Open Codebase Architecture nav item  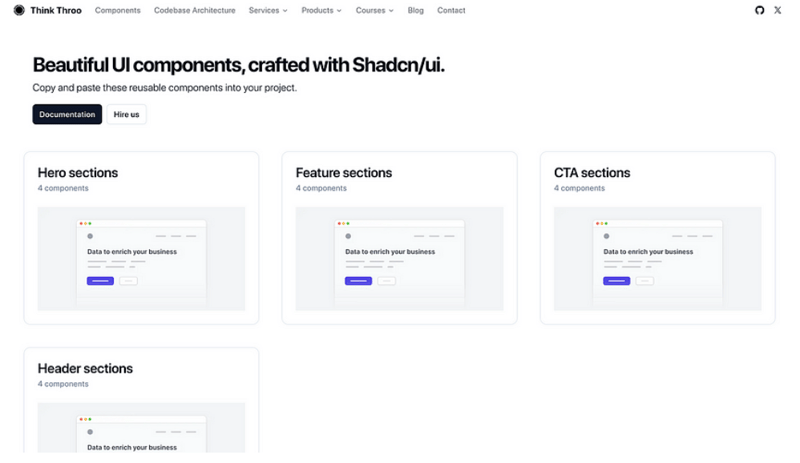pos(195,10)
